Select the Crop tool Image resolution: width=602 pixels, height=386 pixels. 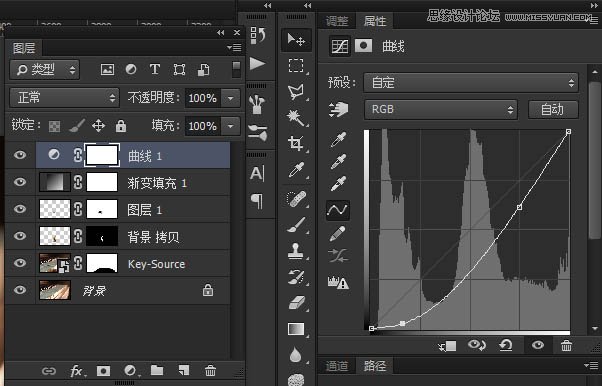tap(296, 144)
